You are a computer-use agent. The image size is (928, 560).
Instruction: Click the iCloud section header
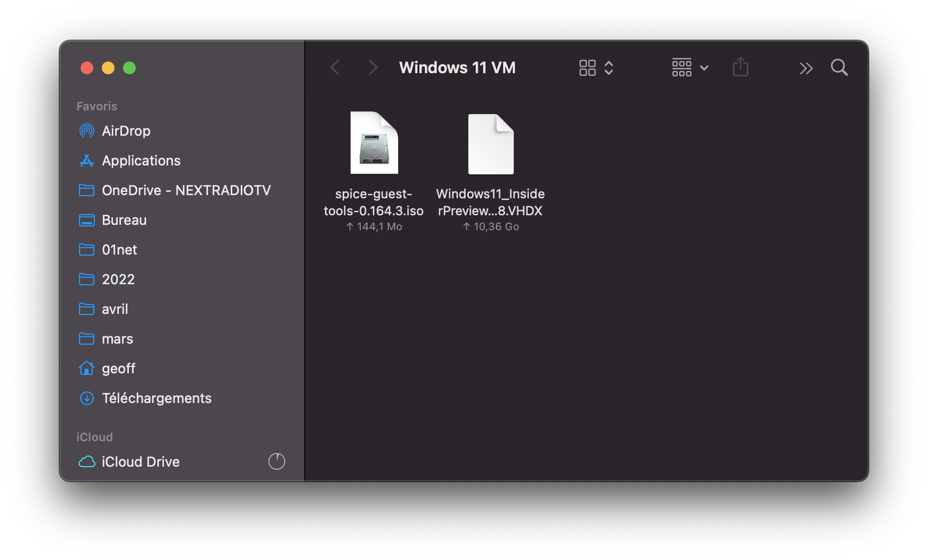tap(94, 437)
